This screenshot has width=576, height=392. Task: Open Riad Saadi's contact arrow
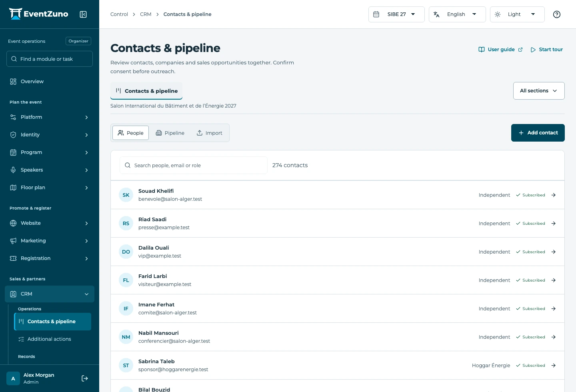554,224
